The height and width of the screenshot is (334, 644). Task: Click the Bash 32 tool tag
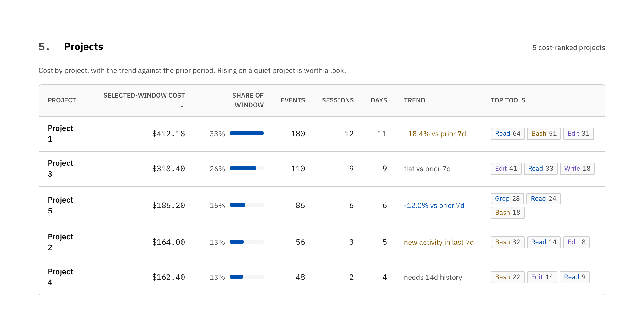click(x=508, y=242)
